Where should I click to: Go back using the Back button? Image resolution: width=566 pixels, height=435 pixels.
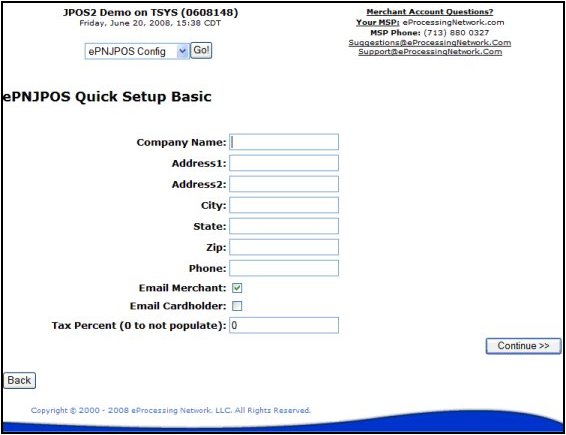pos(19,380)
